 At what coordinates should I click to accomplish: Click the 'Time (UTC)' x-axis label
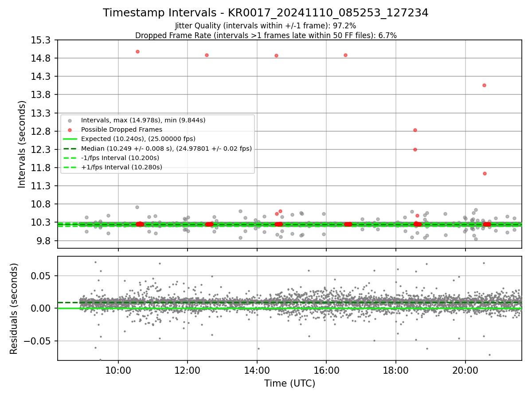(289, 383)
